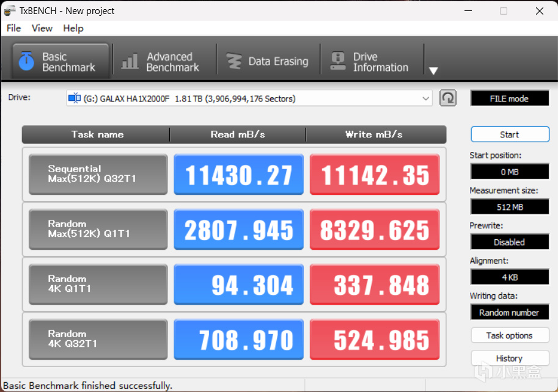Click the 4K Q1T1 write result 337.848

click(x=375, y=285)
